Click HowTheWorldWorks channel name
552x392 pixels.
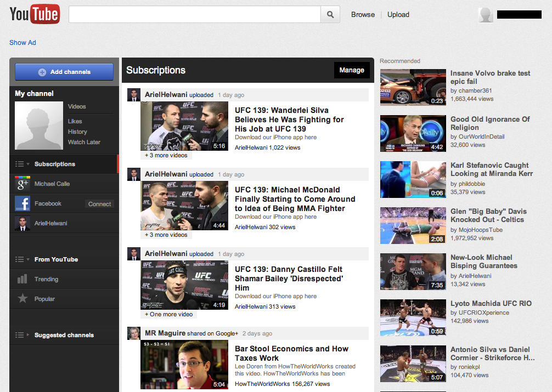pyautogui.click(x=262, y=384)
